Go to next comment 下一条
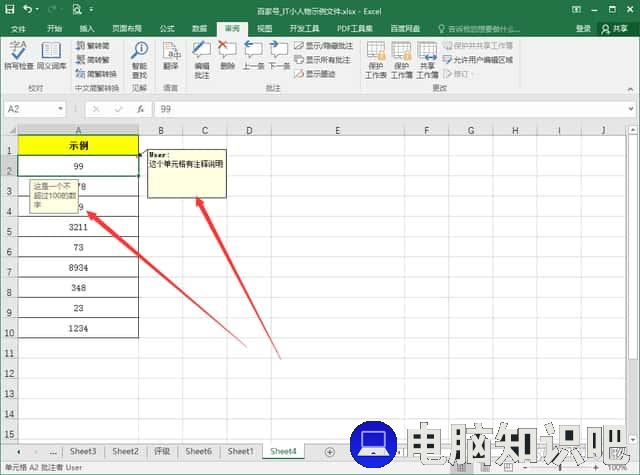Image resolution: width=640 pixels, height=475 pixels. pyautogui.click(x=280, y=56)
